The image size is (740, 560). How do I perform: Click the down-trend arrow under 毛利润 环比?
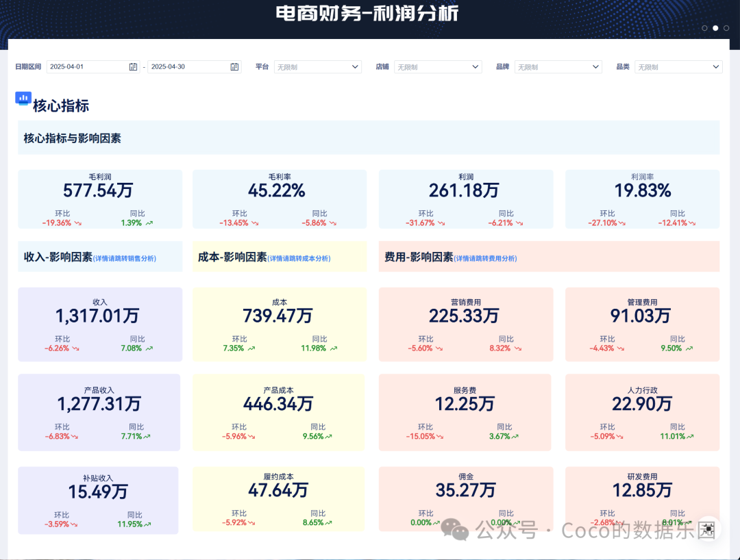78,223
